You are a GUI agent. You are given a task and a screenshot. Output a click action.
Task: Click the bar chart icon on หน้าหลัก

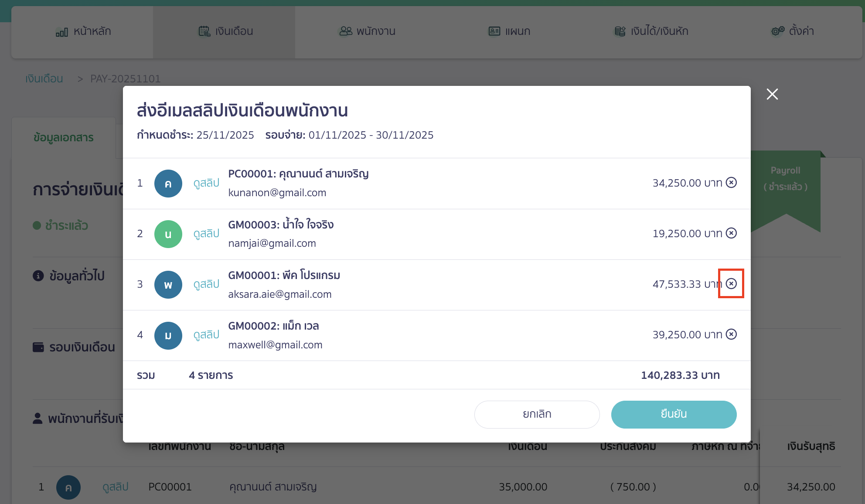click(x=61, y=32)
